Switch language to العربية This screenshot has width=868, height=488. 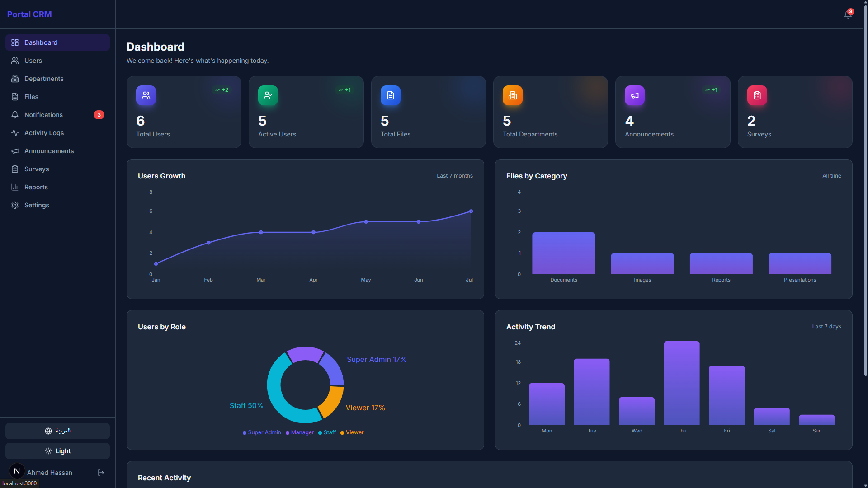pyautogui.click(x=57, y=431)
